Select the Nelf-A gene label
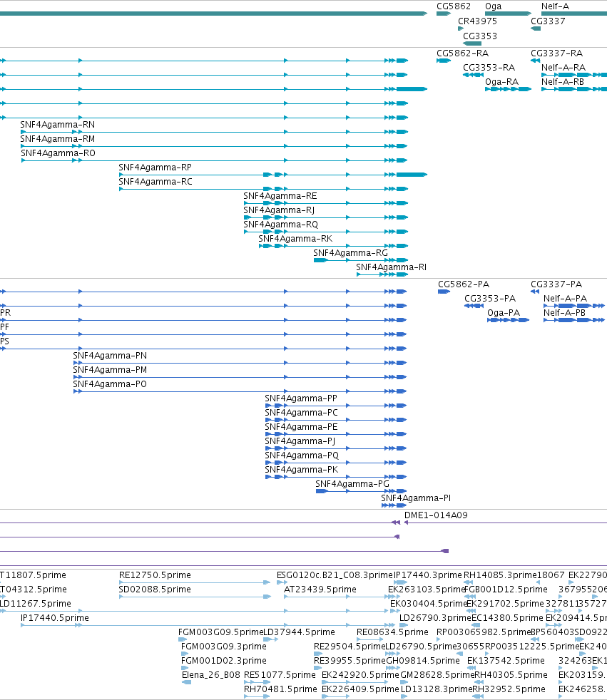The height and width of the screenshot is (700, 607). pos(555,6)
